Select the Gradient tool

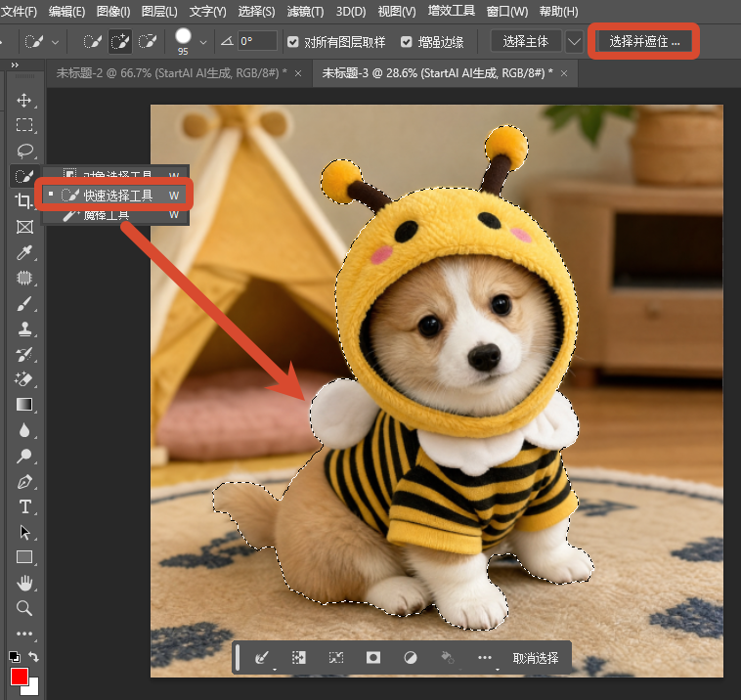coord(24,405)
